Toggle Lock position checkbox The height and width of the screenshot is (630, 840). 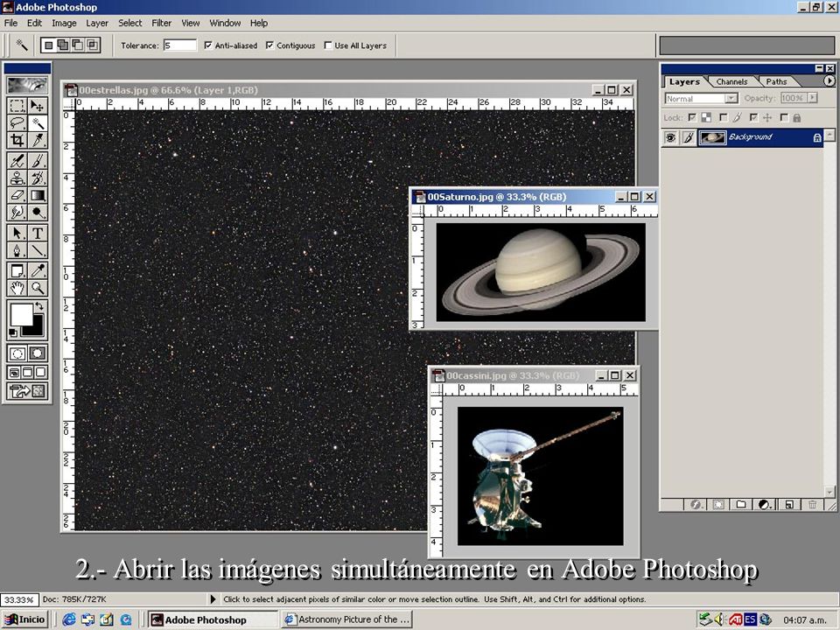pos(753,117)
